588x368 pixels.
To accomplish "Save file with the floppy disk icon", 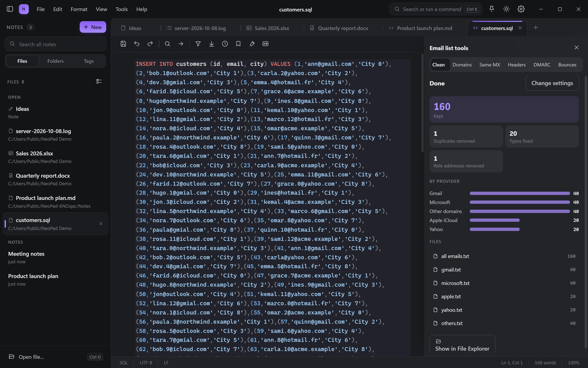I will point(124,44).
